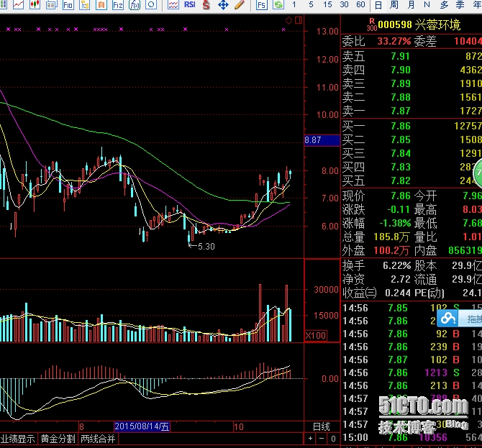Select the N-day period button

427,5
